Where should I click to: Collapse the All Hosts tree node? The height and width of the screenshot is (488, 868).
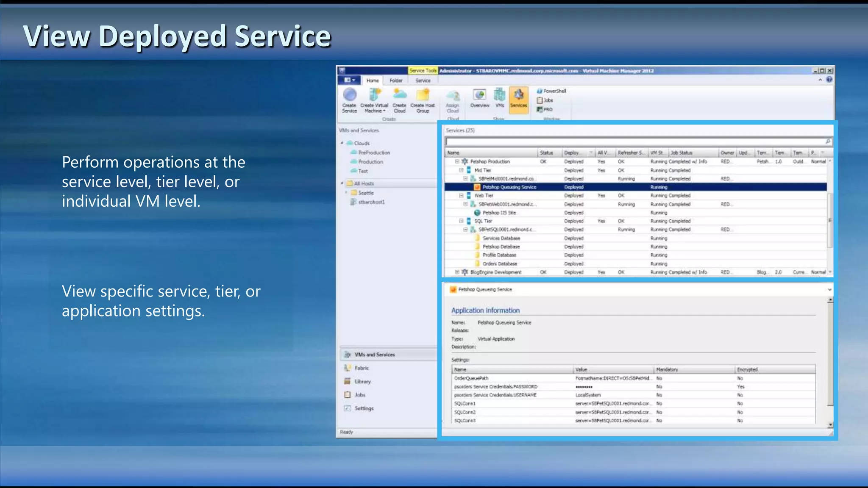point(342,183)
